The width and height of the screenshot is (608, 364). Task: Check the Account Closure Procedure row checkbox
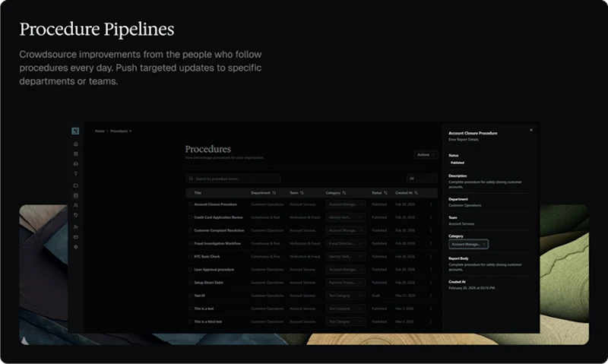pos(190,204)
